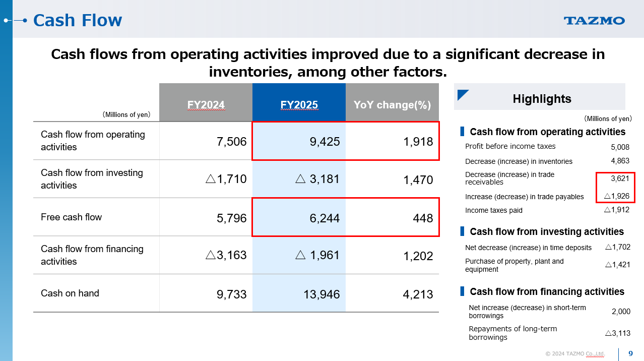Click the Repayments of long-term borrowings line
Image resolution: width=644 pixels, height=361 pixels.
pyautogui.click(x=512, y=333)
